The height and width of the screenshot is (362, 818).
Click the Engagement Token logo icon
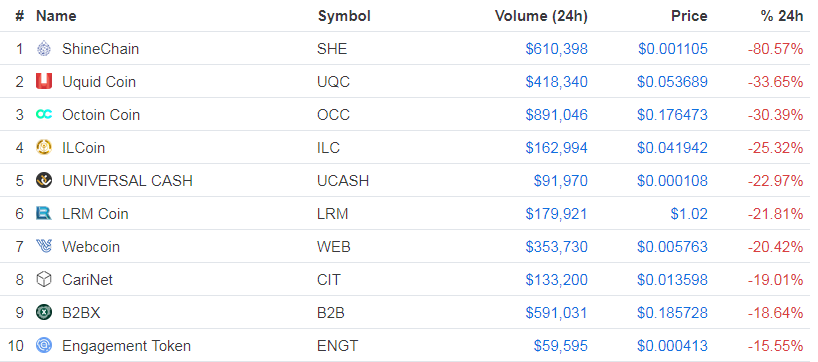[44, 345]
